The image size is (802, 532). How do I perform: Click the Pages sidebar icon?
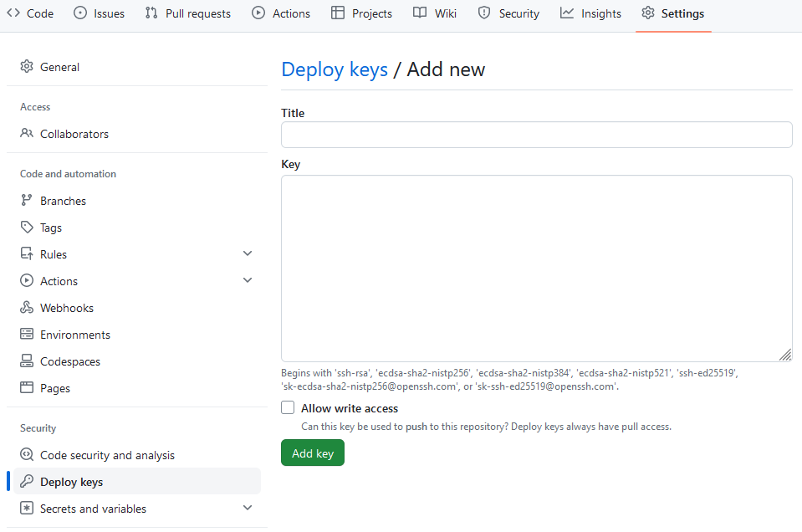pos(26,387)
